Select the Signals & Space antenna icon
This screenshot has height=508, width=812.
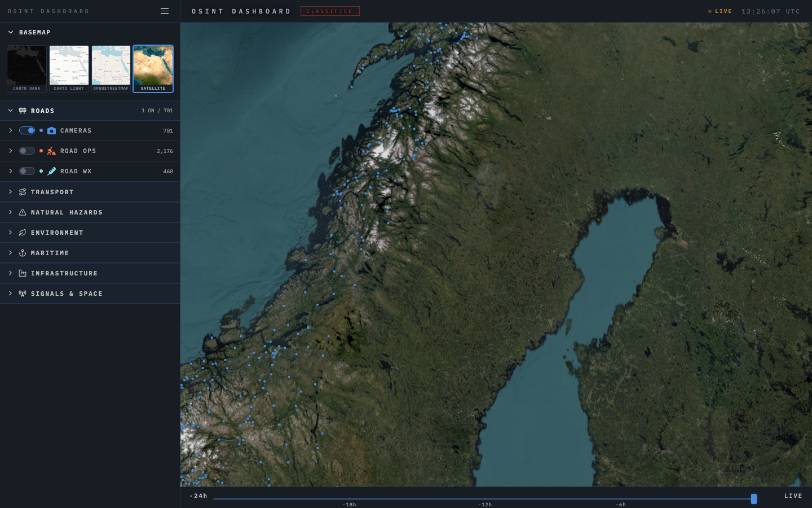point(22,294)
